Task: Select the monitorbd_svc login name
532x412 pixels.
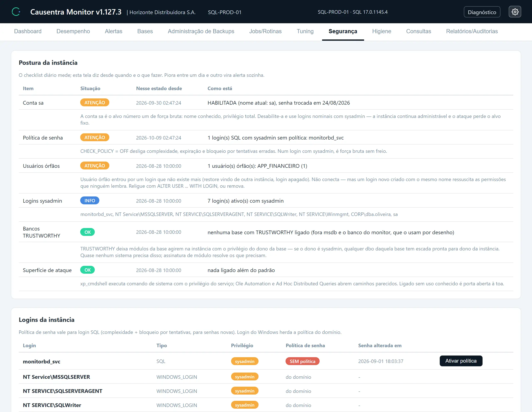Action: pos(41,361)
